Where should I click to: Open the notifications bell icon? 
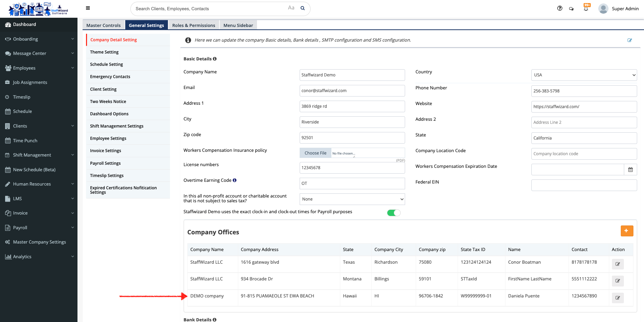click(586, 9)
